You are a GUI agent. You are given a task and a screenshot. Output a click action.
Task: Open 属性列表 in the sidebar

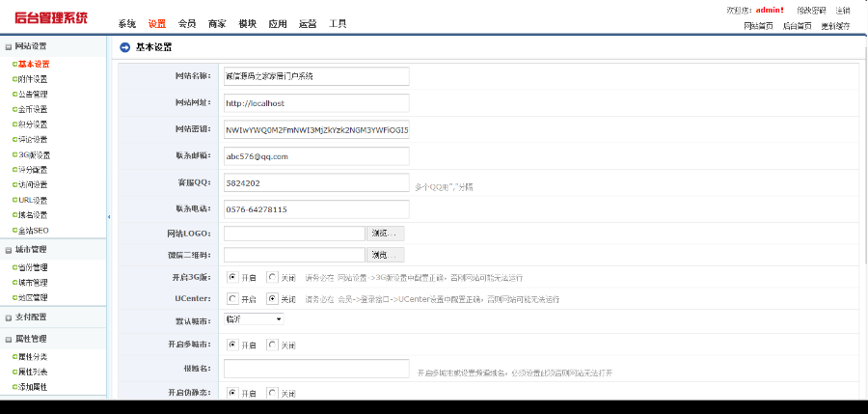(x=33, y=372)
